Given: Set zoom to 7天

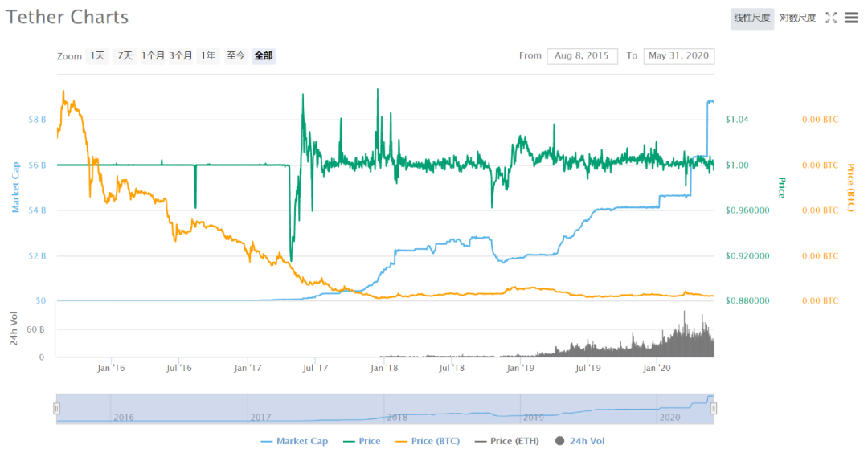Looking at the screenshot, I should 125,56.
